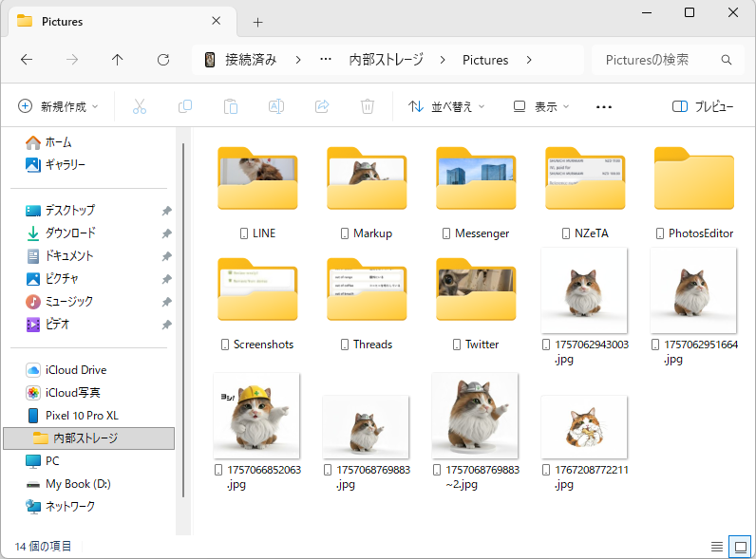756x559 pixels.
Task: Focus the Picturesの検索 search box
Action: [x=668, y=60]
